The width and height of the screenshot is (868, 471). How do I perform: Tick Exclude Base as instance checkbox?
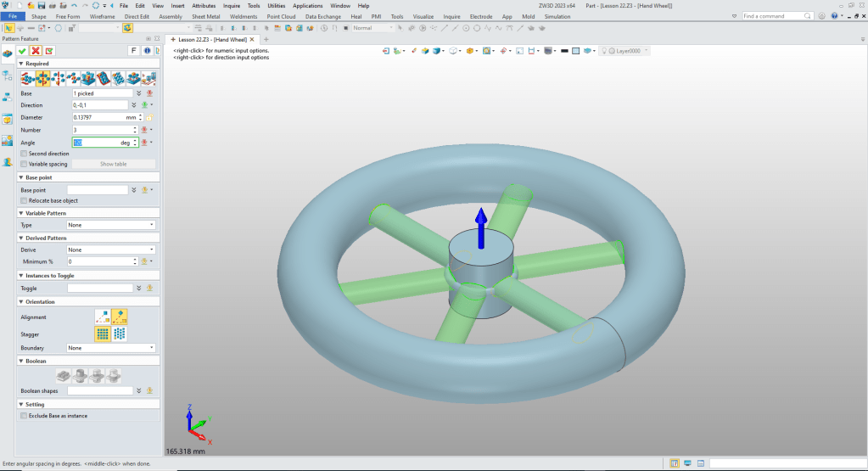(24, 416)
